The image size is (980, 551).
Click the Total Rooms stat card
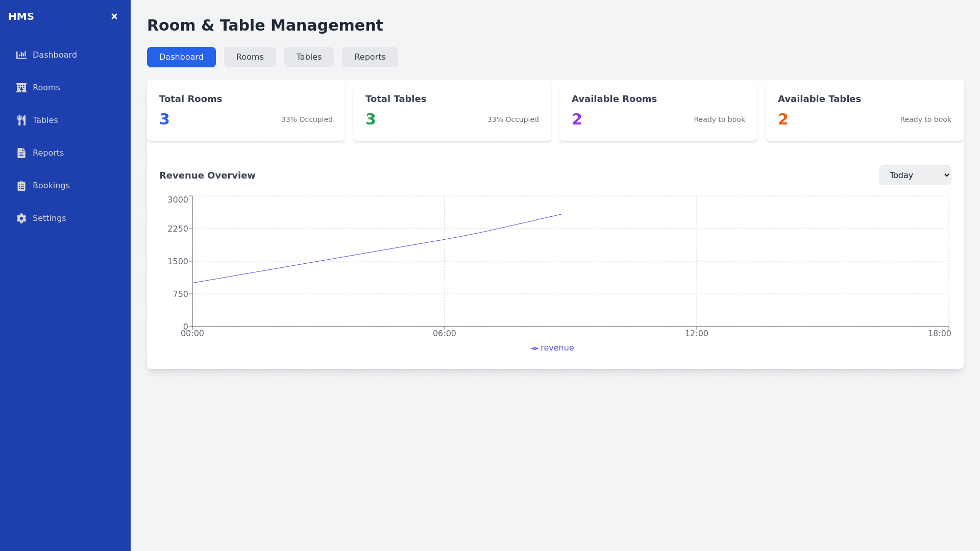(x=246, y=110)
